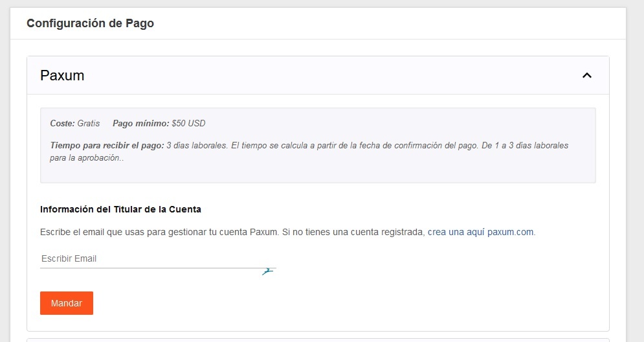Click Información del Titular de la Cuenta heading

tap(120, 209)
